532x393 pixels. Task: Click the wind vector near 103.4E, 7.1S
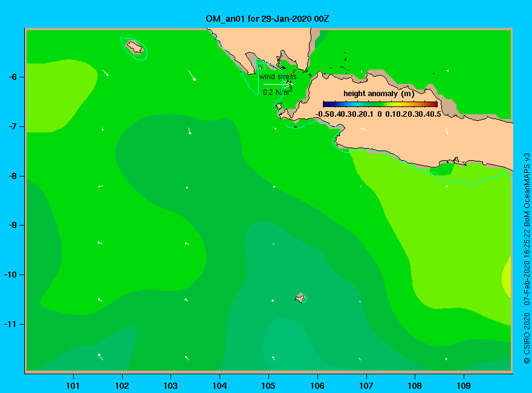click(x=189, y=131)
